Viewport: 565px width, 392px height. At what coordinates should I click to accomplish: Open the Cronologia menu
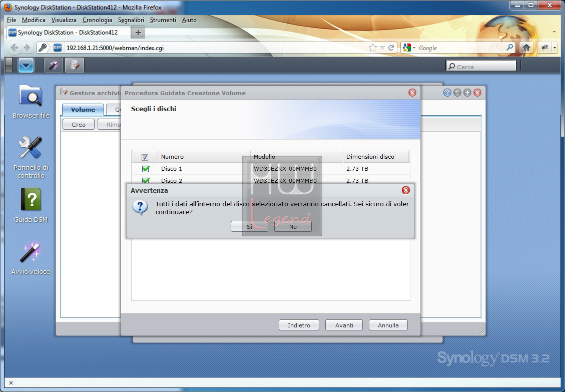(97, 20)
